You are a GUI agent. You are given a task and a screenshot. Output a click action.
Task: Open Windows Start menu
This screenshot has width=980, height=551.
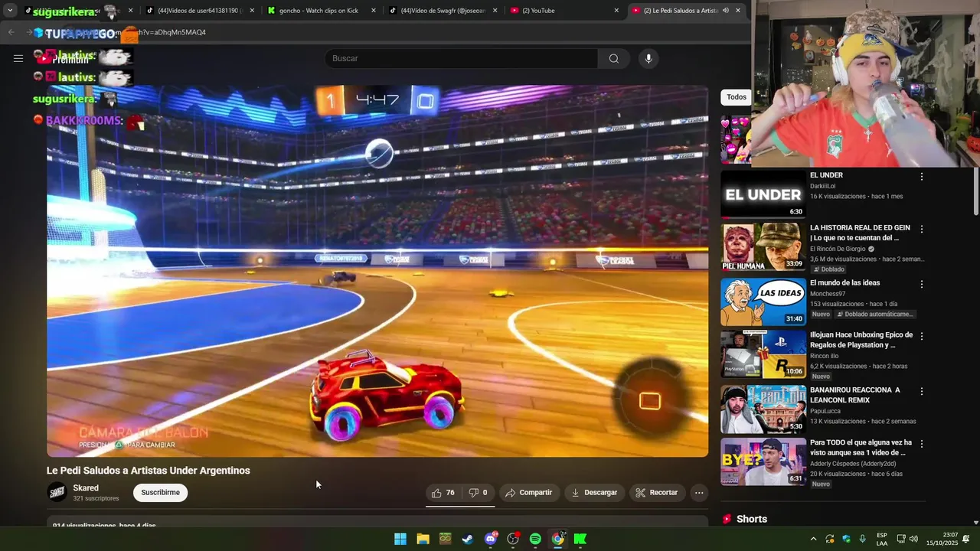(x=400, y=539)
